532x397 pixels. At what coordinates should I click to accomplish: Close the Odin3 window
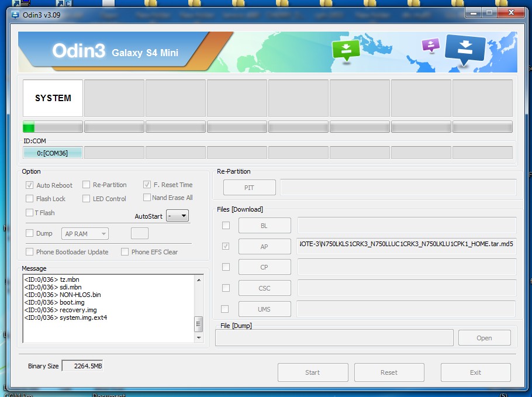click(511, 13)
